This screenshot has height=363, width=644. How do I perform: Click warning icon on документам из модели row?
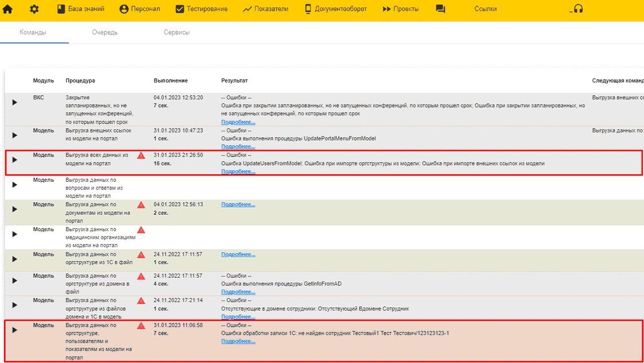(141, 205)
